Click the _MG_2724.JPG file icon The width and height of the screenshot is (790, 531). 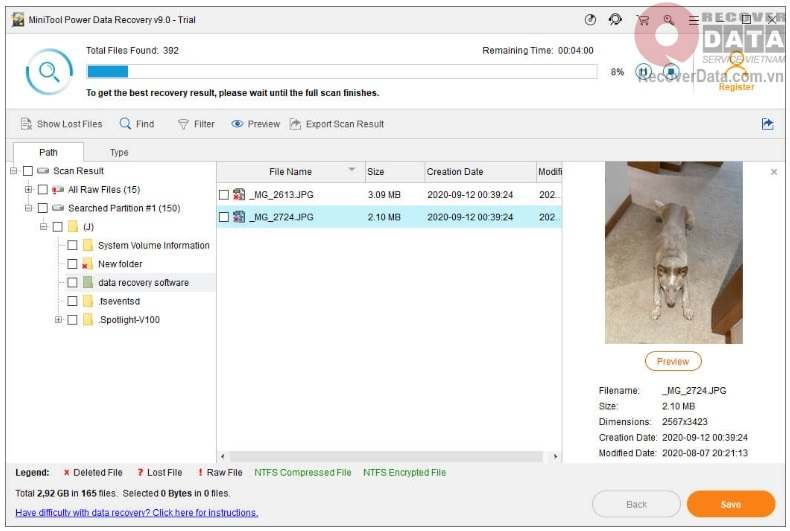(239, 217)
